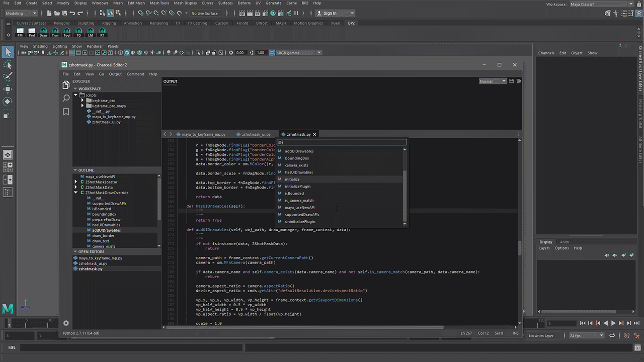Open the Modeling menu set dropdown
The width and height of the screenshot is (644, 362).
(x=20, y=13)
